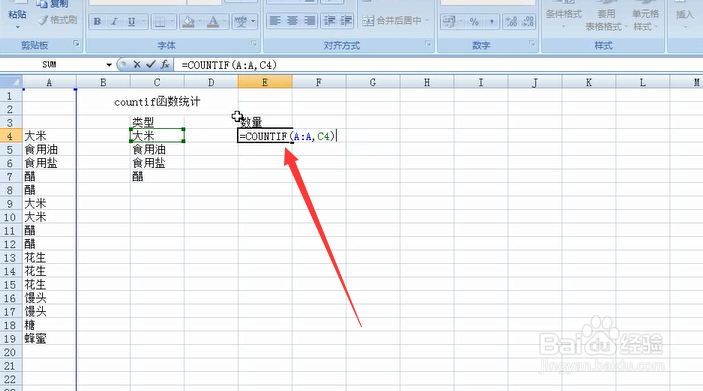The width and height of the screenshot is (703, 391).
Task: Select column C header
Action: (x=157, y=82)
